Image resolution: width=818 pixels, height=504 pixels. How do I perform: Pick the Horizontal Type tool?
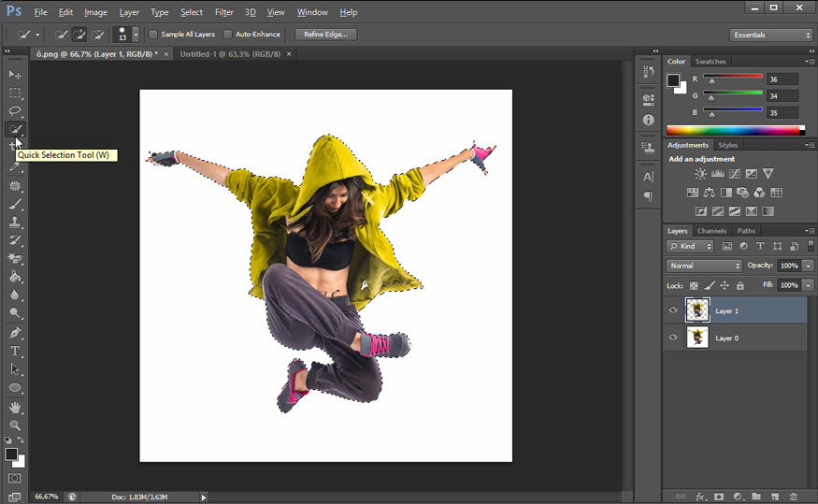pyautogui.click(x=15, y=351)
